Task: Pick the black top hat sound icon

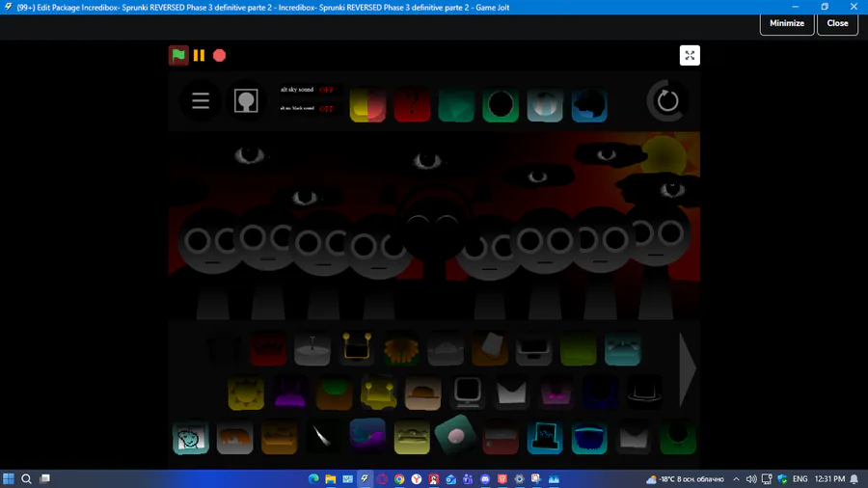Action: tap(644, 393)
